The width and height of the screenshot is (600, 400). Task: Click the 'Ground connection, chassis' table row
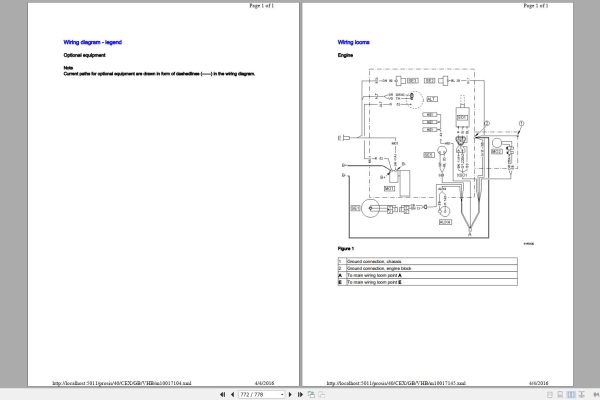coord(427,261)
